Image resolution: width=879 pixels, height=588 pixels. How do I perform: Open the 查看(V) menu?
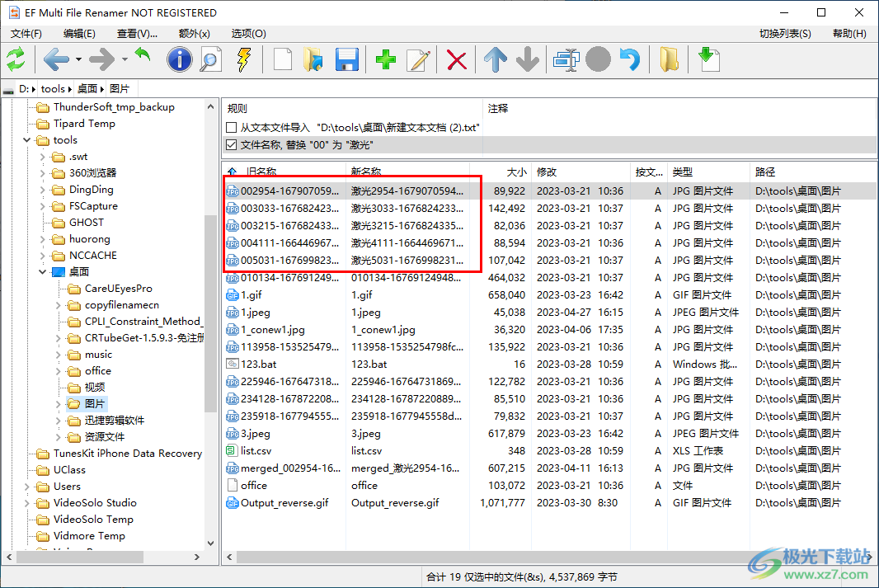click(137, 34)
